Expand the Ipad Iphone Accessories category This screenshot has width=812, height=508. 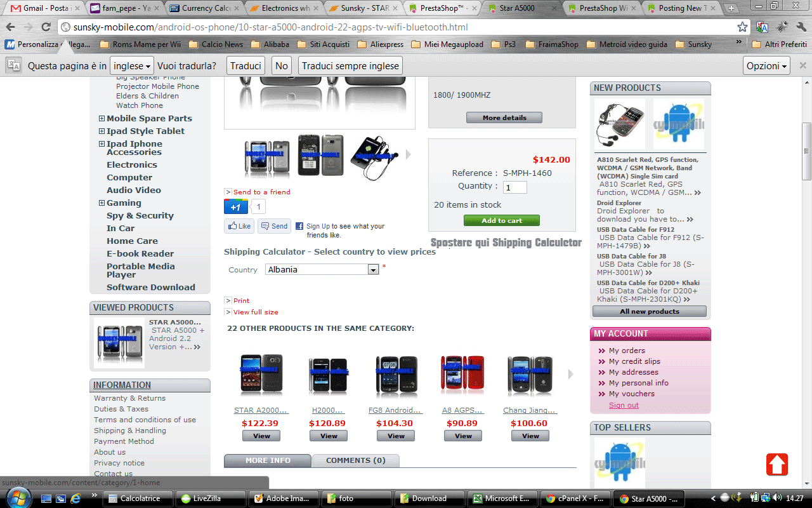[x=101, y=144]
